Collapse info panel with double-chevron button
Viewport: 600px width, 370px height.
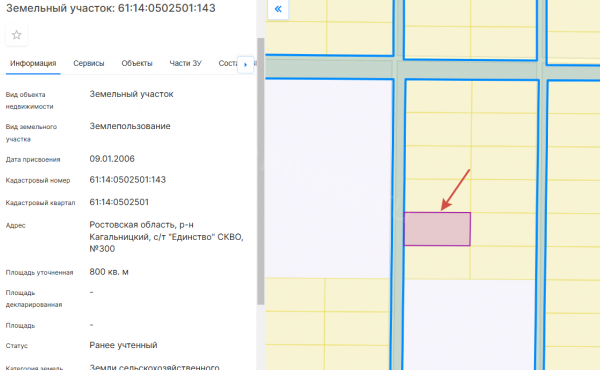coord(278,9)
